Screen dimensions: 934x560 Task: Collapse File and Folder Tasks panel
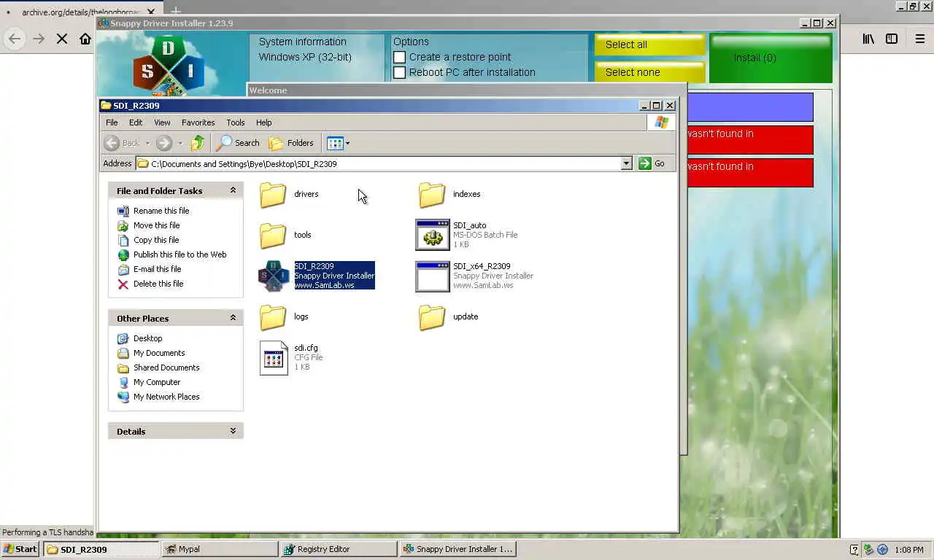tap(233, 190)
